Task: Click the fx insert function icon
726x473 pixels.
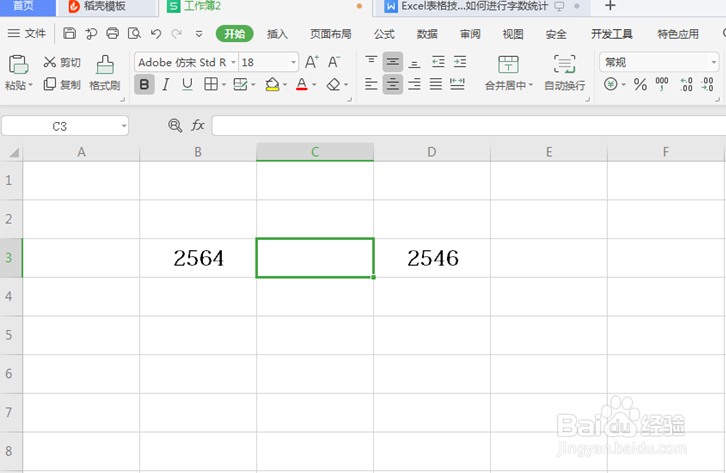Action: click(198, 125)
